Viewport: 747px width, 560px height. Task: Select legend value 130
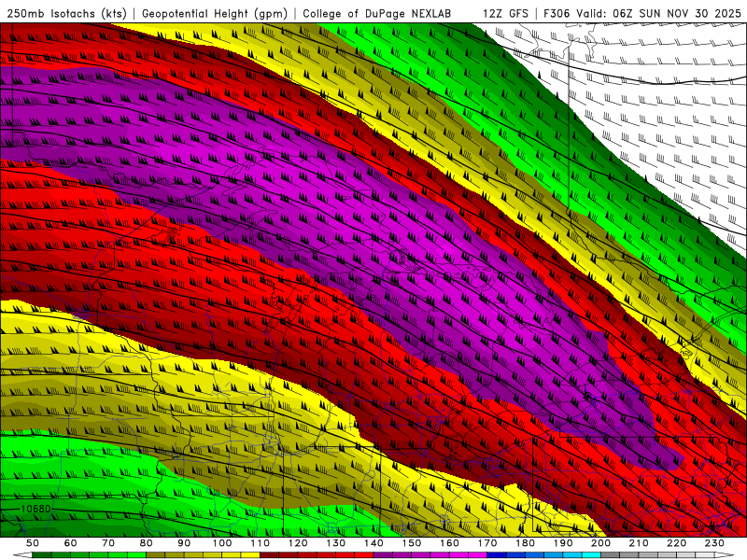pos(335,543)
